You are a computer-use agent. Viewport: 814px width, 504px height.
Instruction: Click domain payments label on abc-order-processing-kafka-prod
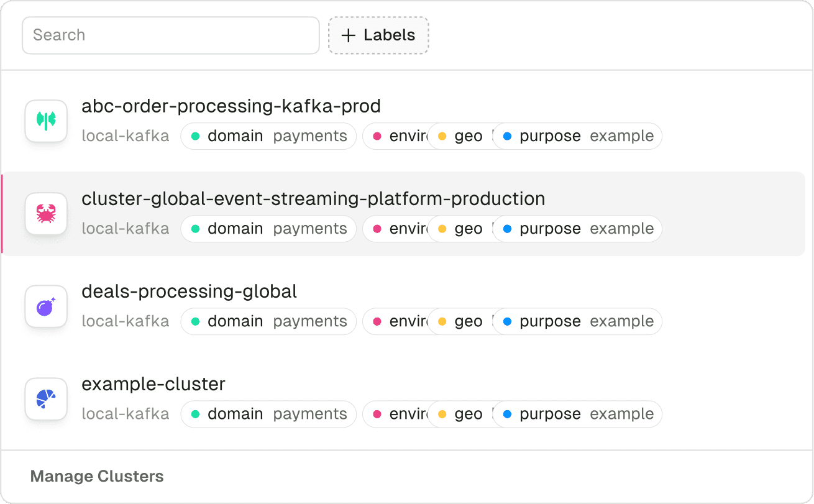(268, 136)
